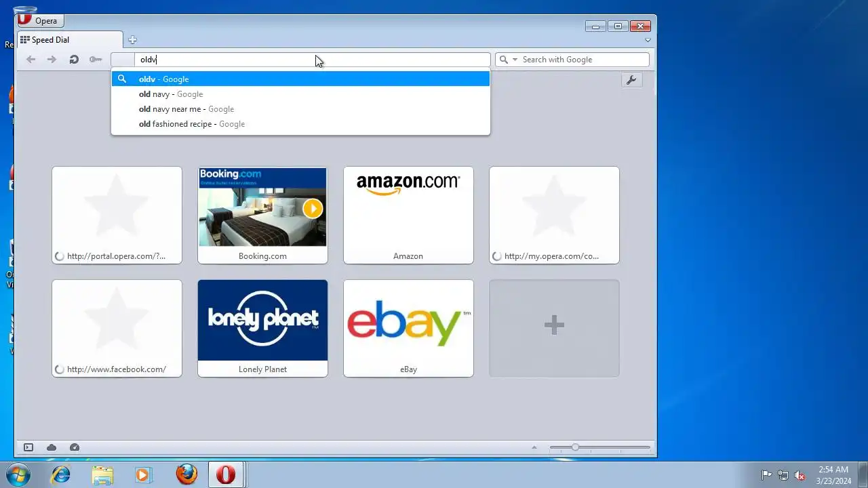Viewport: 868px width, 488px height.
Task: Open the Windows Start menu
Action: [17, 474]
